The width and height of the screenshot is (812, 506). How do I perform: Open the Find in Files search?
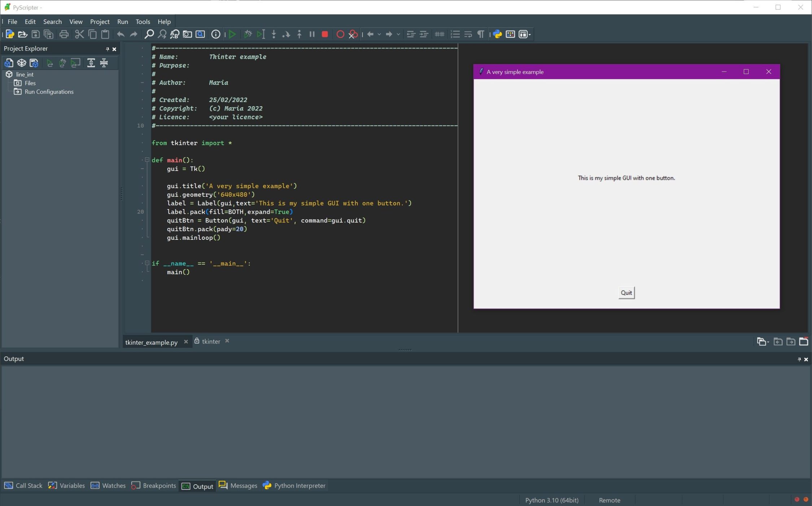pyautogui.click(x=187, y=34)
